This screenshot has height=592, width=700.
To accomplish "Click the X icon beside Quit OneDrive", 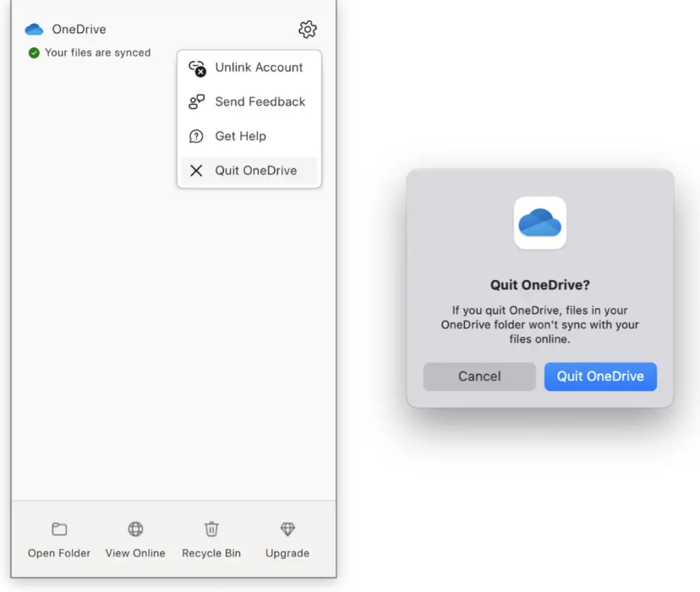I will pos(196,171).
